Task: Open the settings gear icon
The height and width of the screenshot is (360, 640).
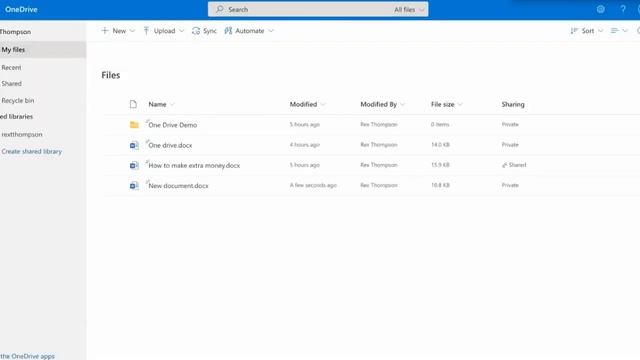Action: (x=600, y=9)
